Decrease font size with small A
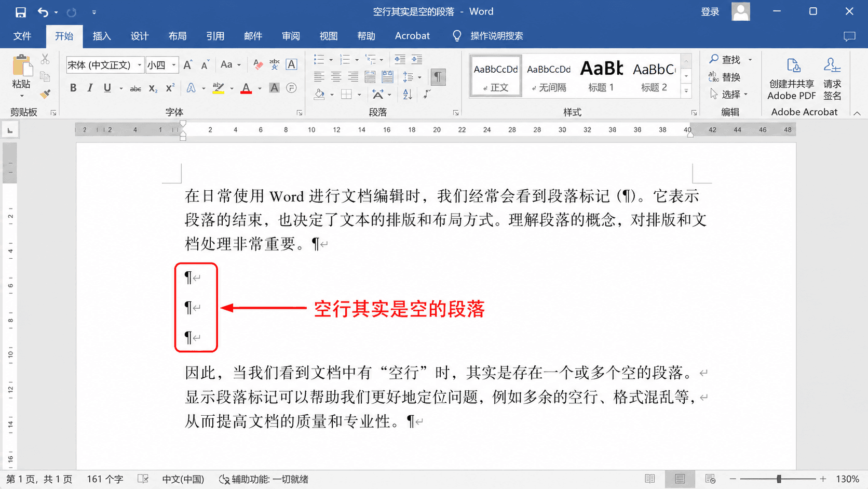This screenshot has height=489, width=868. [205, 65]
